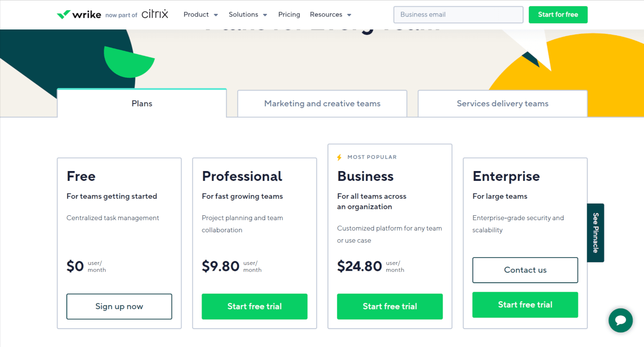Open the Pricing menu item
Viewport: 644px width, 347px height.
(x=289, y=15)
